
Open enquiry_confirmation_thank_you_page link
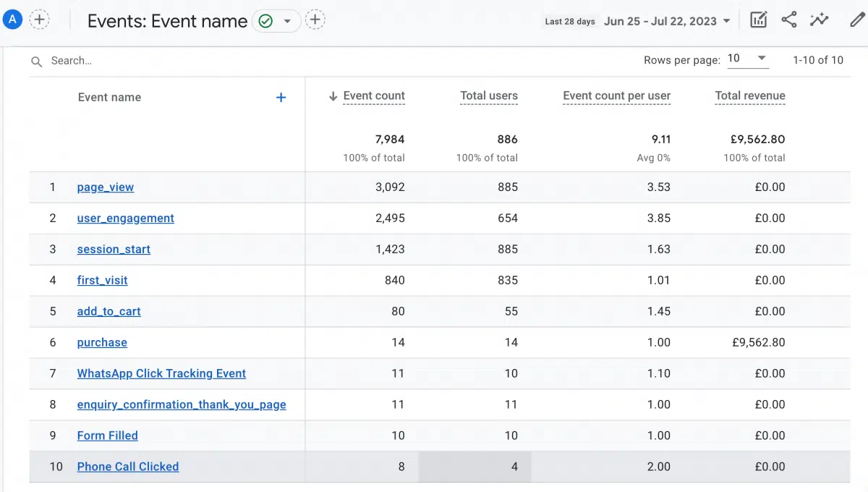[182, 404]
